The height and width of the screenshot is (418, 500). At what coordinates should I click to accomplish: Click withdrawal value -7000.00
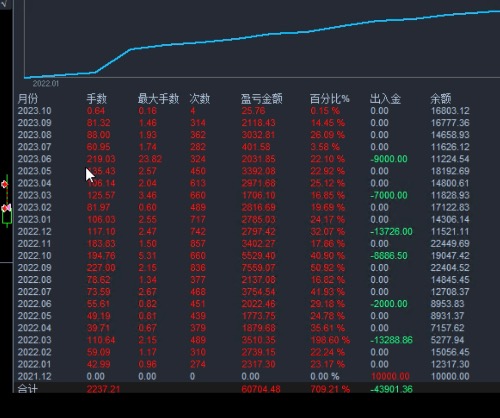(x=389, y=195)
